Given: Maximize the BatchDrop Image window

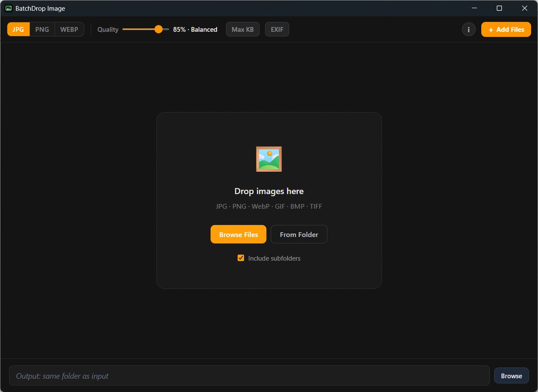Looking at the screenshot, I should pos(499,8).
